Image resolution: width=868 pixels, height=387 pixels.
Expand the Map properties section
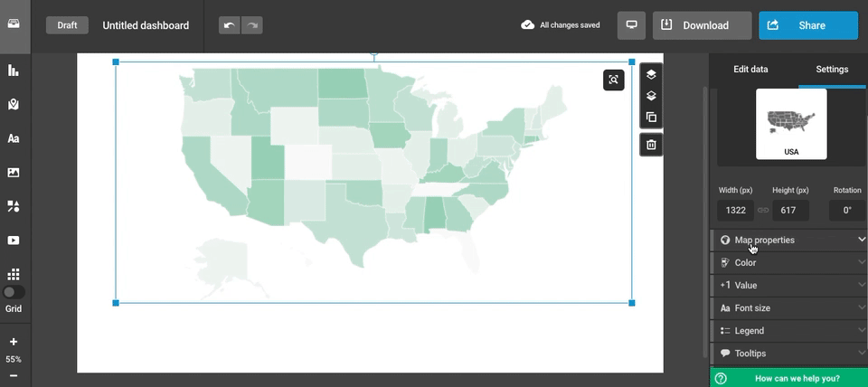click(x=788, y=240)
